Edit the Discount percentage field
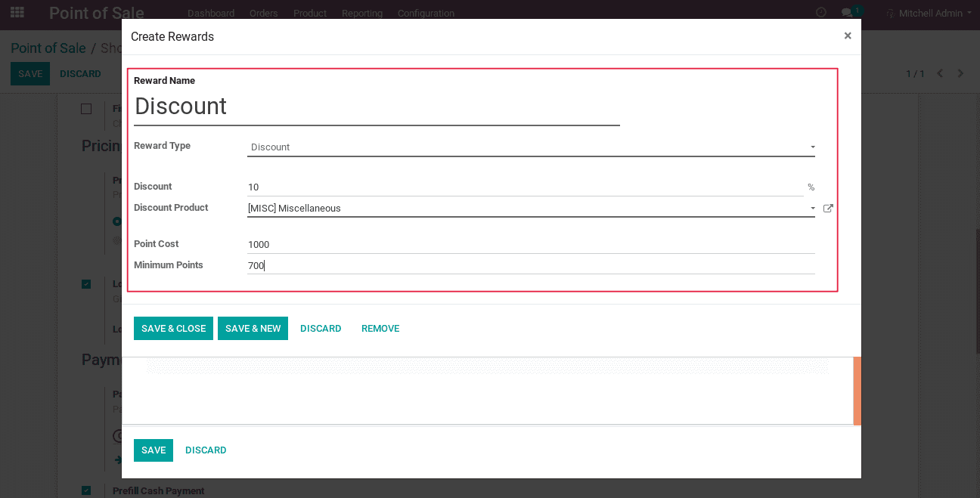Screen dimensions: 980x498 point(526,187)
